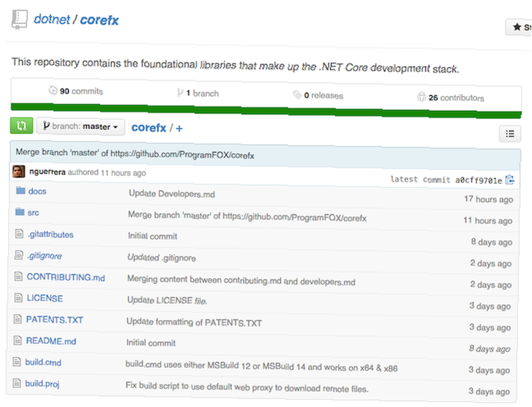Open the 'Updated .gitignore' commit message
Image resolution: width=532 pixels, height=407 pixels.
(162, 258)
